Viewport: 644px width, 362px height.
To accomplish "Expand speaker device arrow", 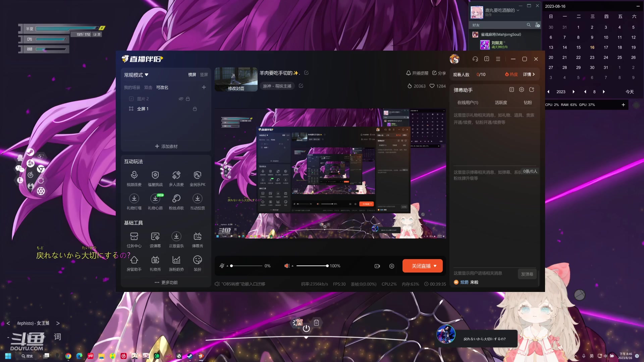I will point(292,266).
